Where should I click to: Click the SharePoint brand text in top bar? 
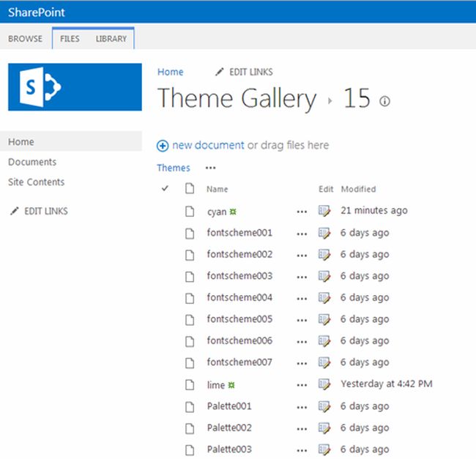(x=37, y=12)
